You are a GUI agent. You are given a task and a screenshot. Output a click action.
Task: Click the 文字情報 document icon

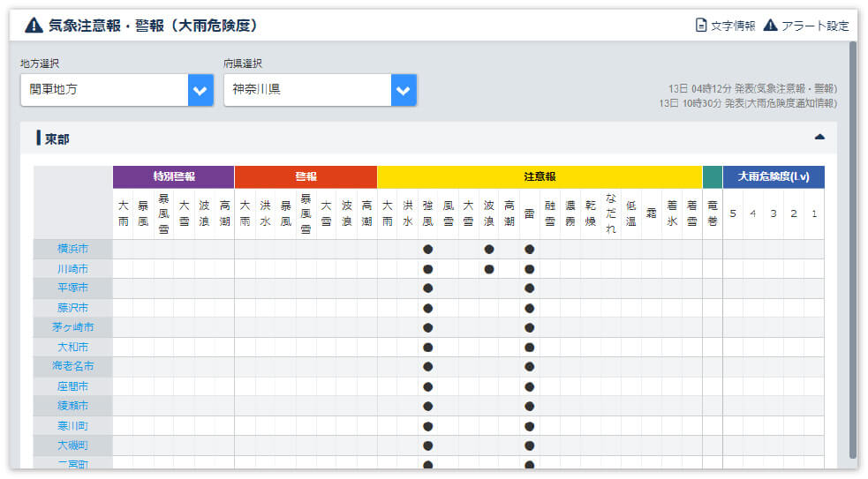point(701,26)
